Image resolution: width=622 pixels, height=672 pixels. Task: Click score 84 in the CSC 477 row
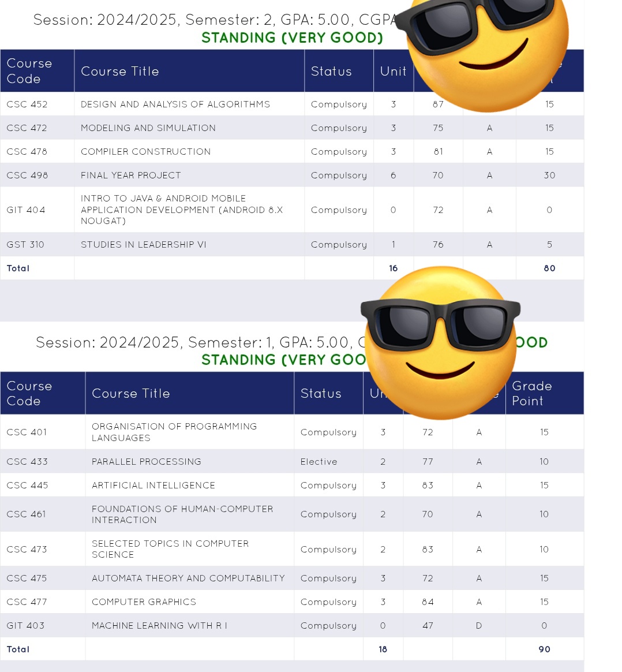(428, 602)
